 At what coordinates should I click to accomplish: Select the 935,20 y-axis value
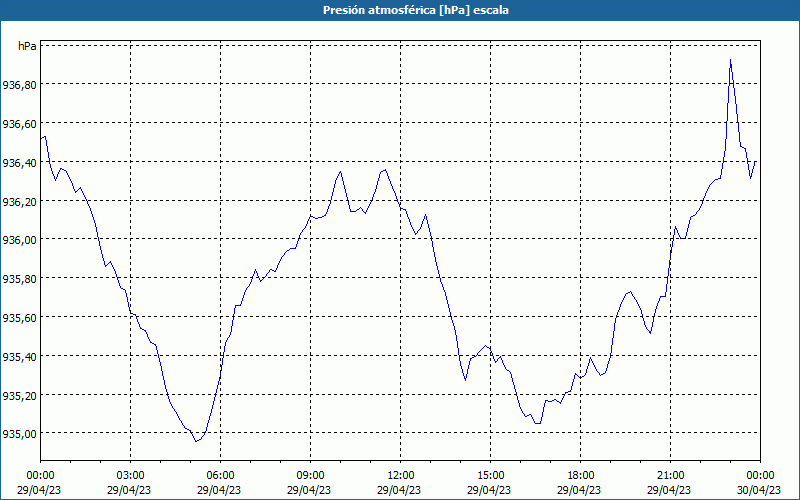pos(19,395)
